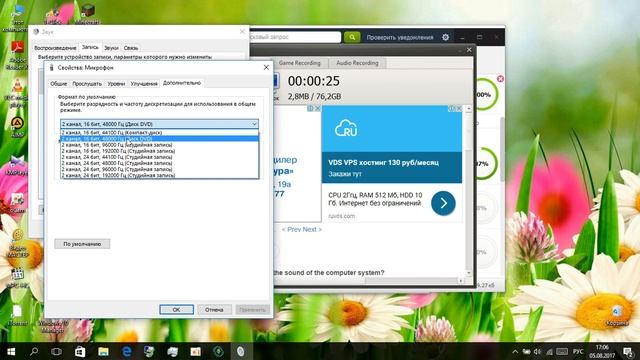Click the red dismiss icon beside 100% circle
This screenshot has width=640, height=360.
point(500,78)
